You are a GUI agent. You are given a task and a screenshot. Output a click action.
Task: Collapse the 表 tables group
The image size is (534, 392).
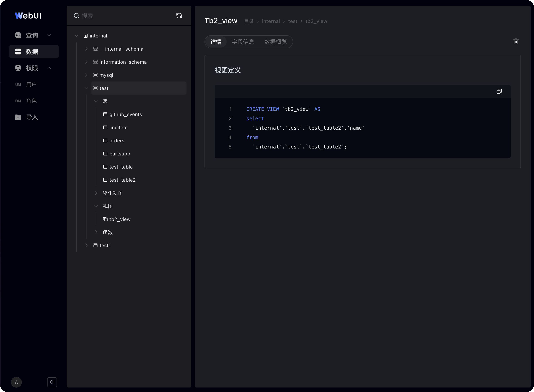pyautogui.click(x=96, y=101)
